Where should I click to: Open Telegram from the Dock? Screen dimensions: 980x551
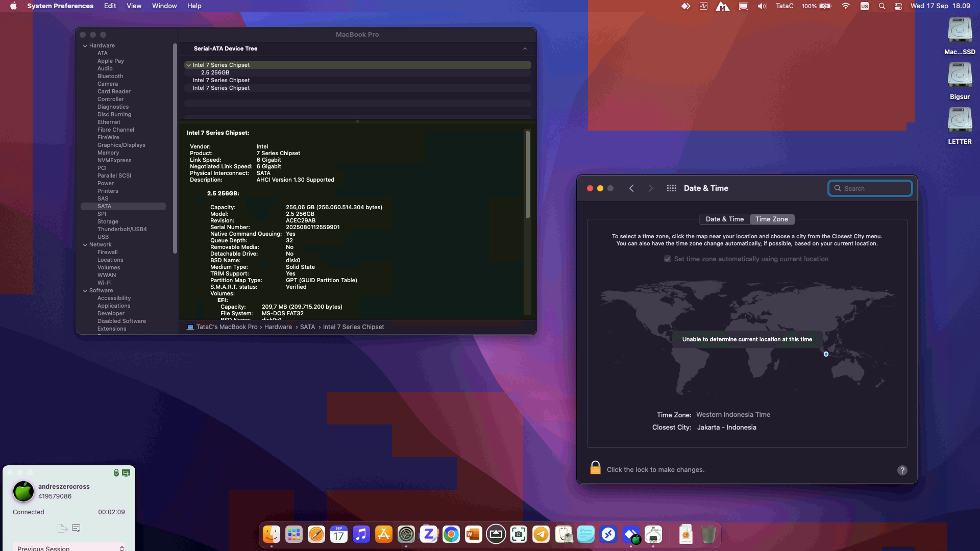pos(541,534)
